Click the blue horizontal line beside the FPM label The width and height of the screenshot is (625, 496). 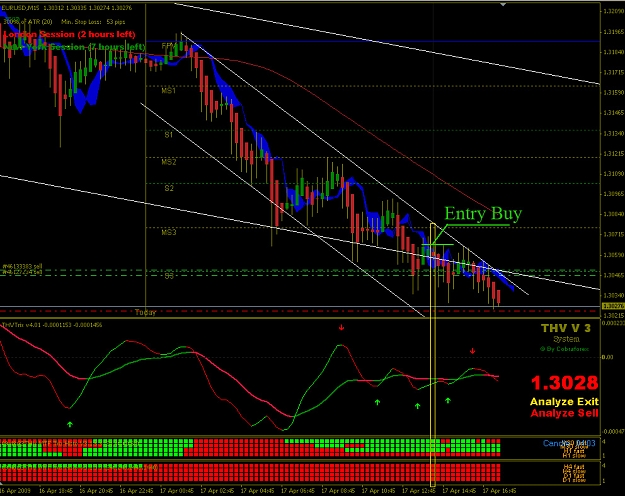tap(373, 41)
